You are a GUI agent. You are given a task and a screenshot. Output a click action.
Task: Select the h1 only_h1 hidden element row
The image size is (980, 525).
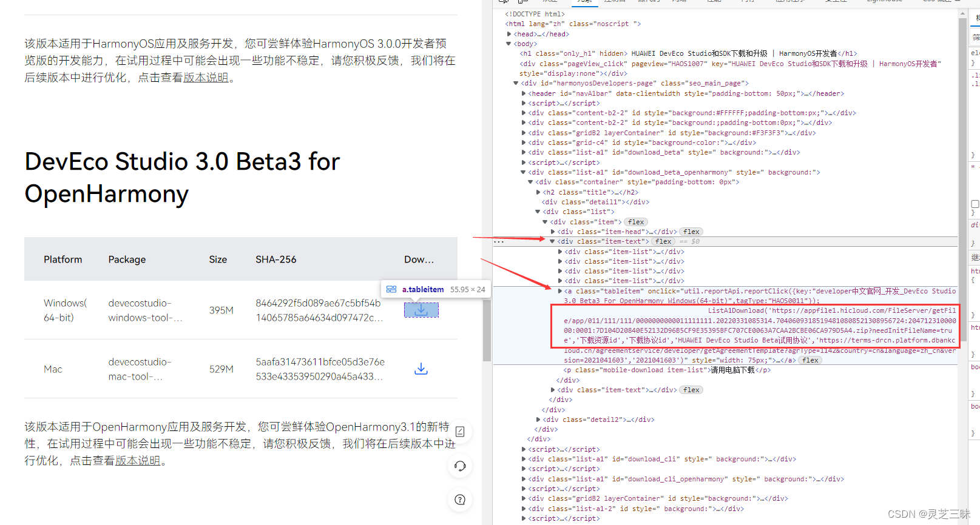688,53
